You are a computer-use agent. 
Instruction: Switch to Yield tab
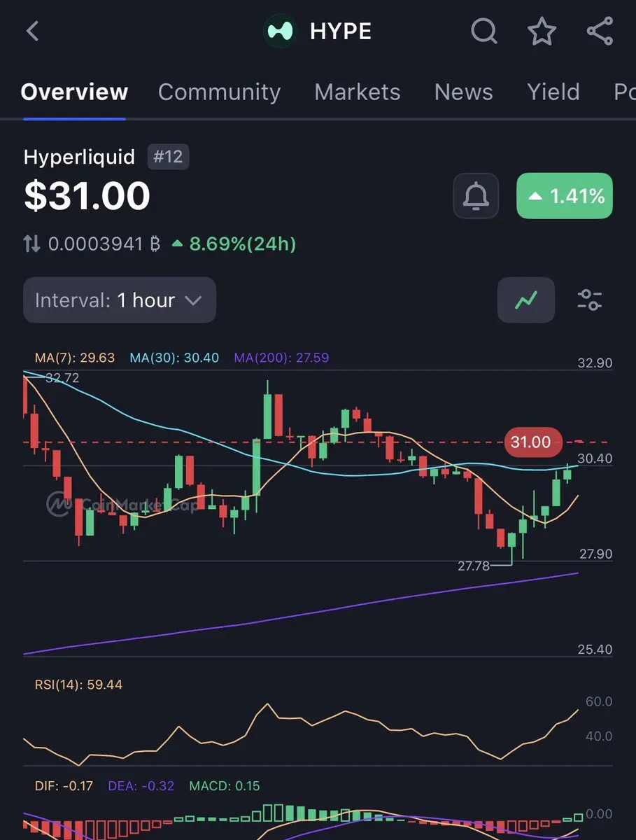pos(553,92)
